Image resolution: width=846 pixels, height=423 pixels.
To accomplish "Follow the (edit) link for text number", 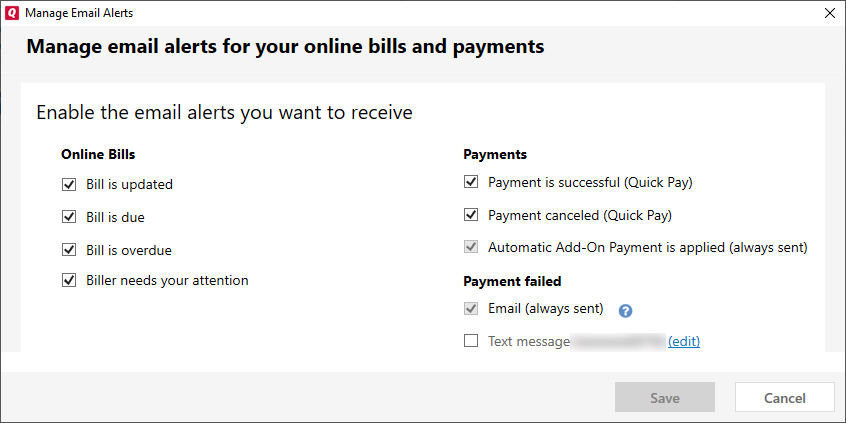I will pos(684,341).
